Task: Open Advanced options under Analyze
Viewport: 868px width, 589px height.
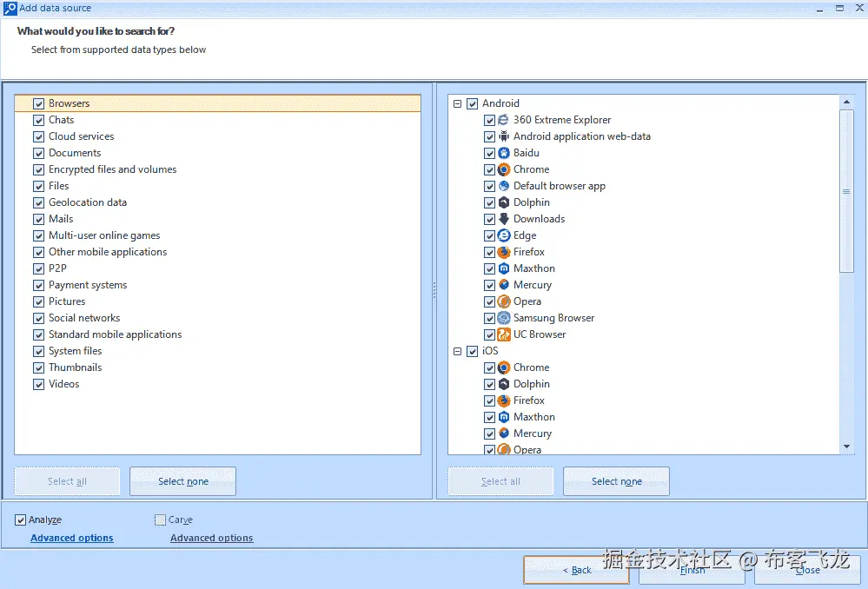Action: [72, 538]
